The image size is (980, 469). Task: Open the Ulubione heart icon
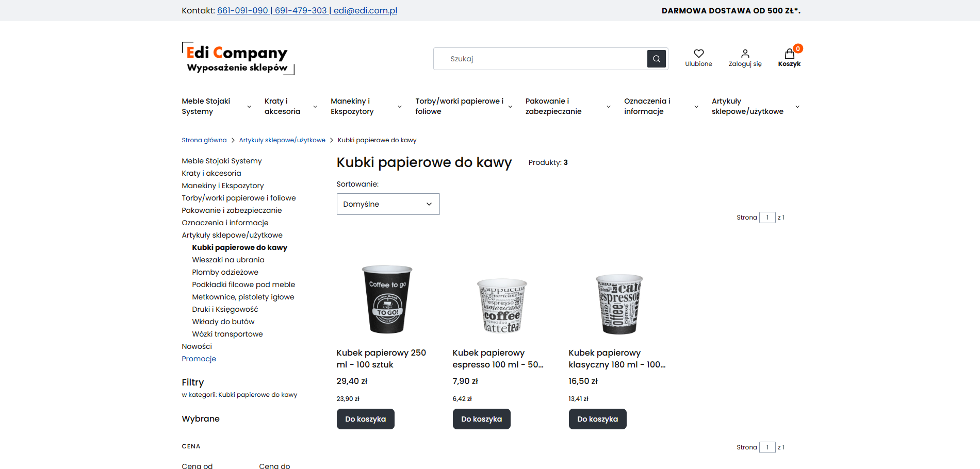(698, 54)
